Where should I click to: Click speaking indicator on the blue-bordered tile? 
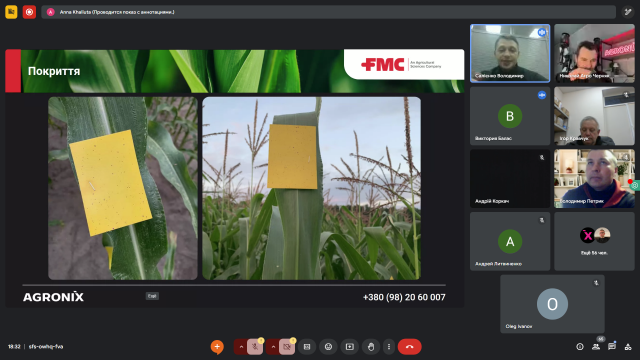pyautogui.click(x=542, y=32)
